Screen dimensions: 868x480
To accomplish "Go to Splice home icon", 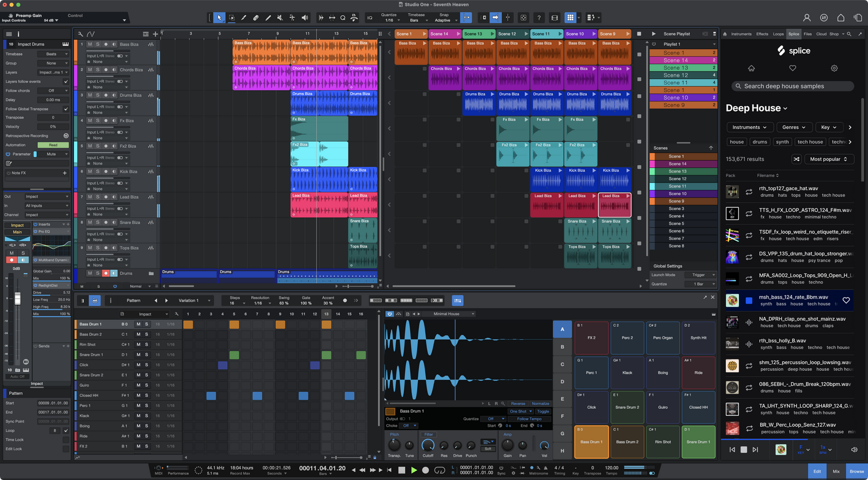I will point(751,68).
